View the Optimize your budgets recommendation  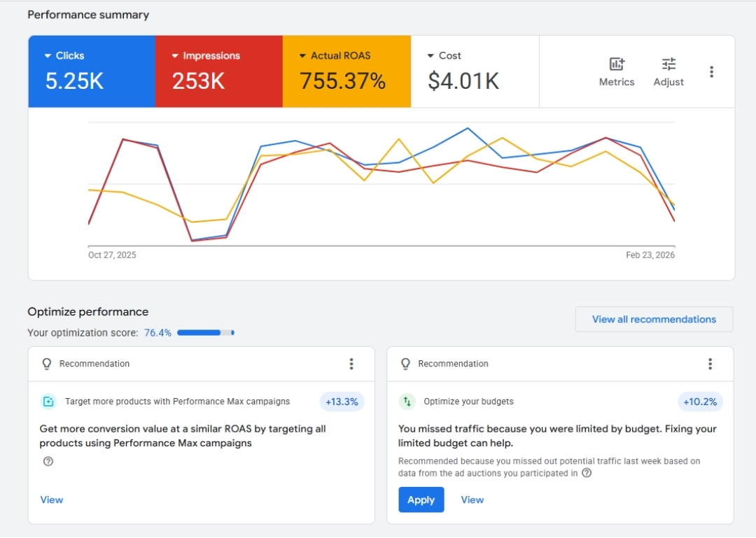tap(472, 500)
